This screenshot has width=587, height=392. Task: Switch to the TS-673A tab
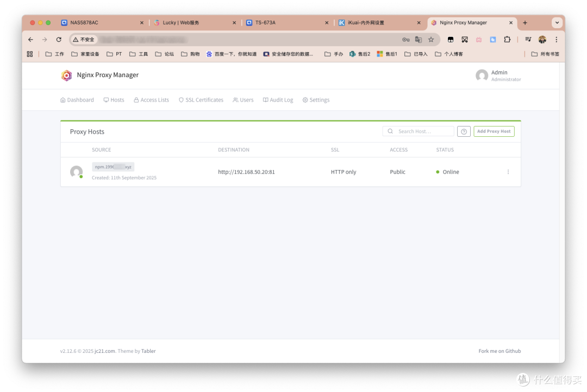click(287, 23)
